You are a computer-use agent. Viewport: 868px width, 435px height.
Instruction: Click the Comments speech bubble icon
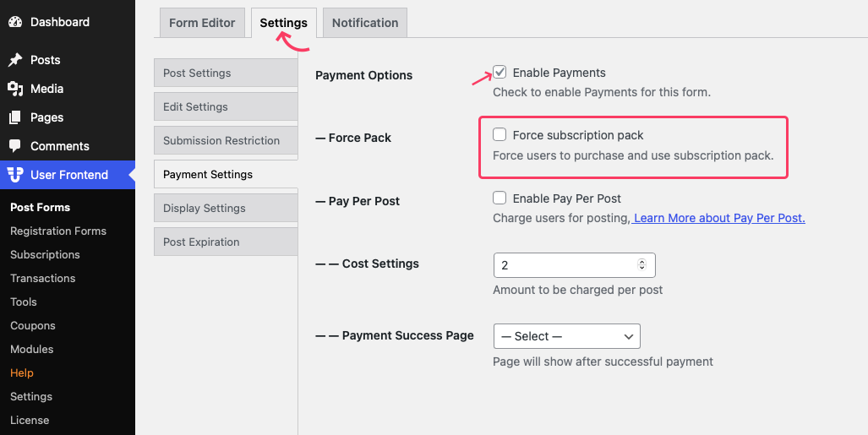15,146
